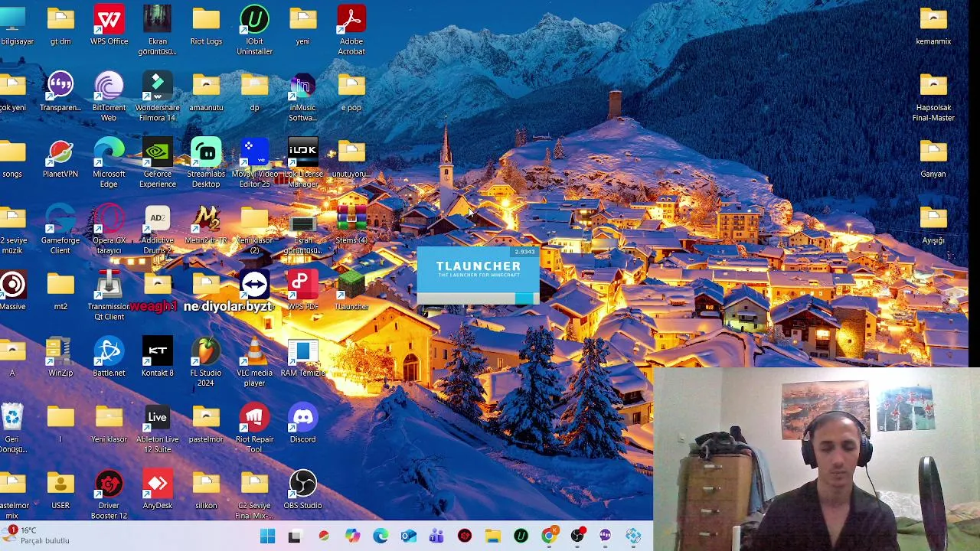
Task: Open Riot Repair Tool shortcut
Action: tap(254, 429)
